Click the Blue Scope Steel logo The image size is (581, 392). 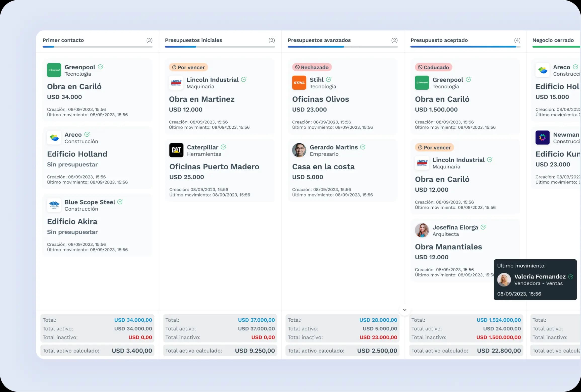[x=54, y=205]
